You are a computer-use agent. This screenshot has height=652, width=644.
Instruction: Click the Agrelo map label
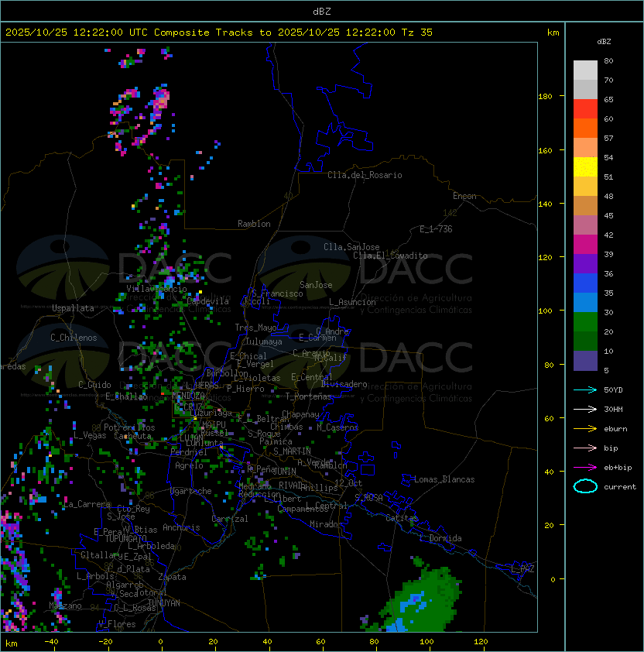point(189,465)
